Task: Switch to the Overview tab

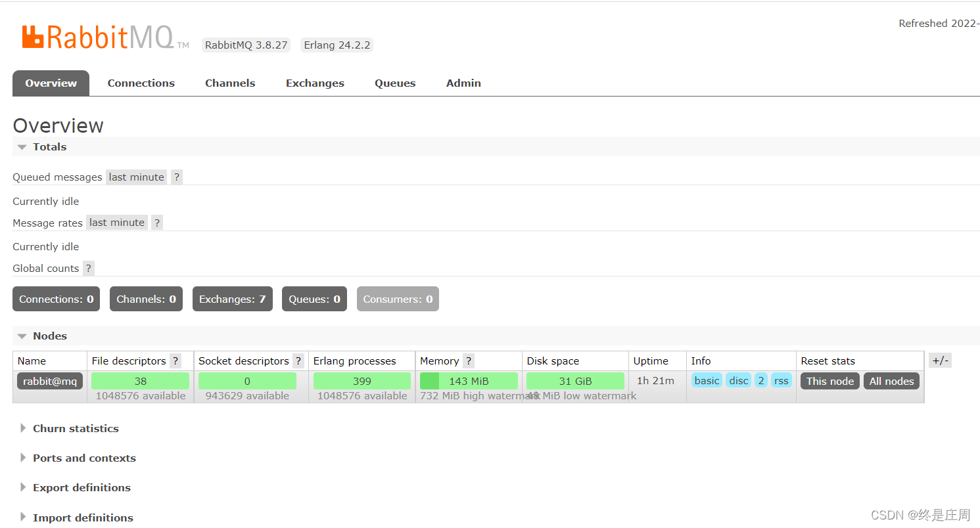Action: (x=51, y=83)
